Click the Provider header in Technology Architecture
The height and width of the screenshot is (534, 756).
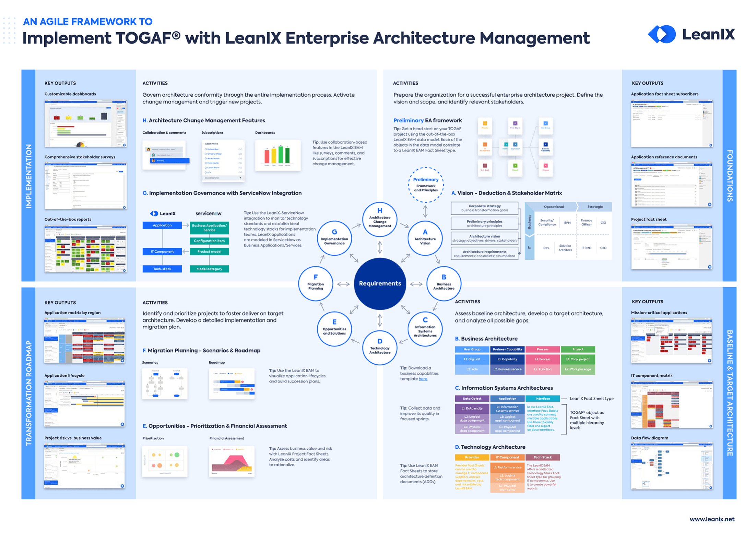pyautogui.click(x=472, y=457)
